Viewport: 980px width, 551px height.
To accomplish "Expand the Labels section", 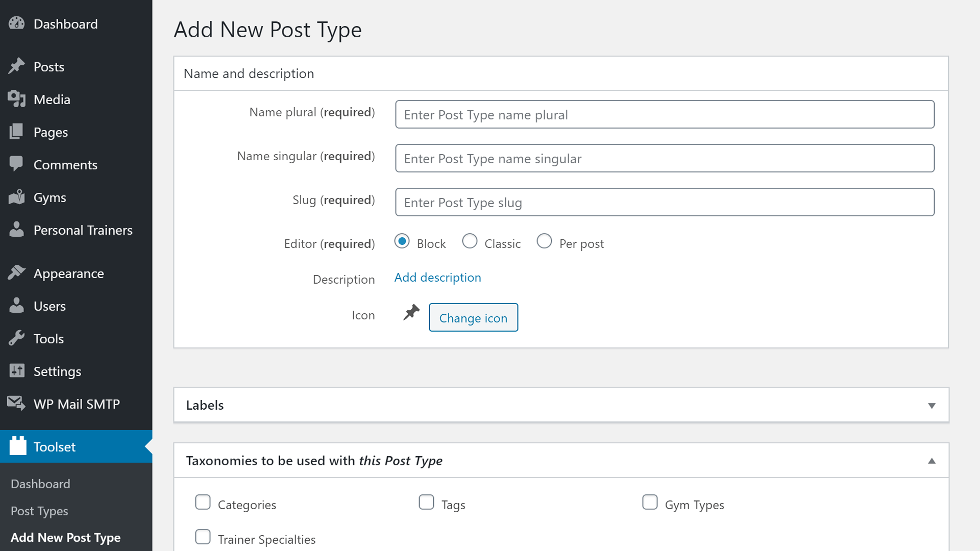I will [x=932, y=406].
